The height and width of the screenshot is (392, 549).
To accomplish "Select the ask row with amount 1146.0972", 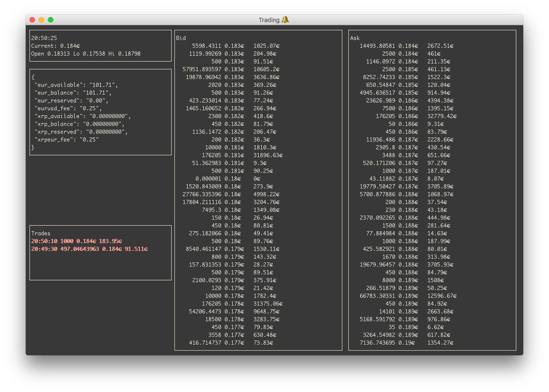I will coord(408,61).
